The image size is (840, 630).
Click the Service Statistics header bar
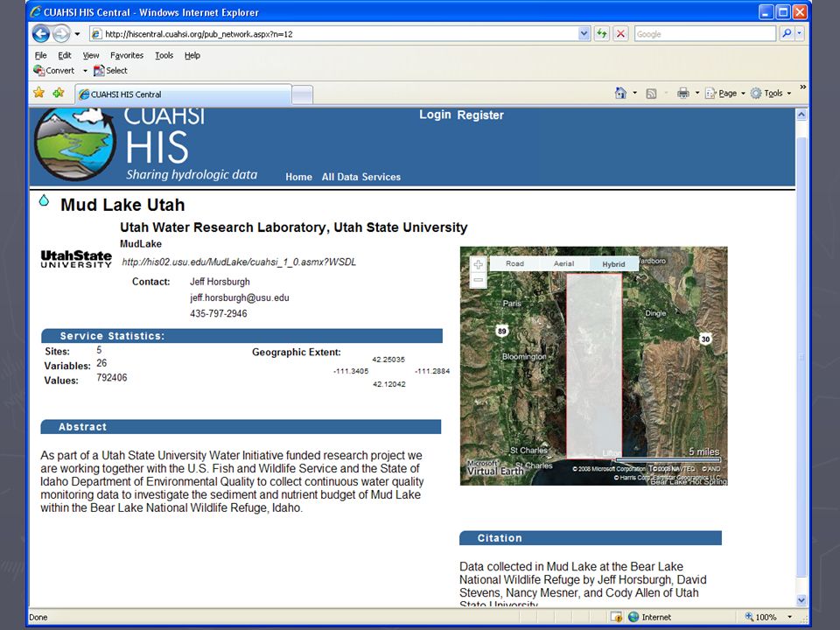241,336
